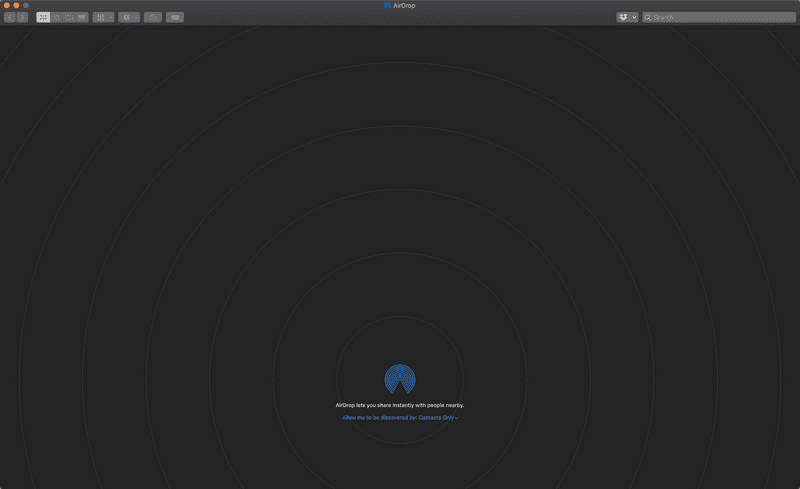Click the blue AirDrop radar icon
Screen dimensions: 800x489
pyautogui.click(x=400, y=379)
